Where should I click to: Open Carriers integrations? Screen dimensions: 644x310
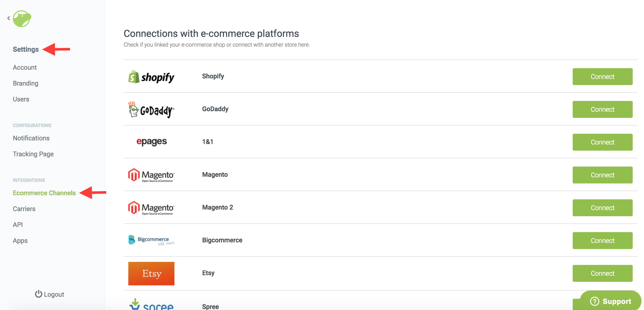(24, 209)
